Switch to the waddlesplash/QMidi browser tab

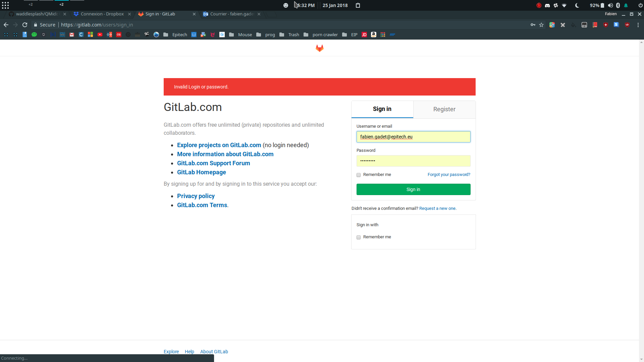tap(37, 14)
